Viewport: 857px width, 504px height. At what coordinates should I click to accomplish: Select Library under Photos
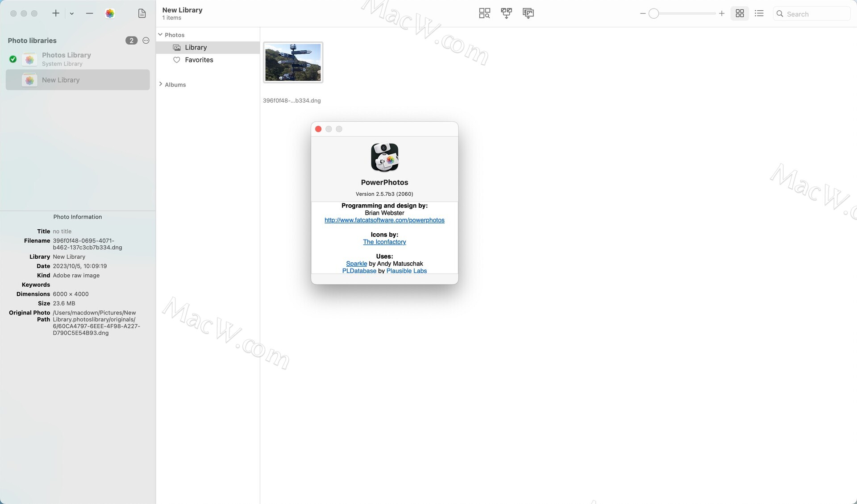pyautogui.click(x=208, y=47)
